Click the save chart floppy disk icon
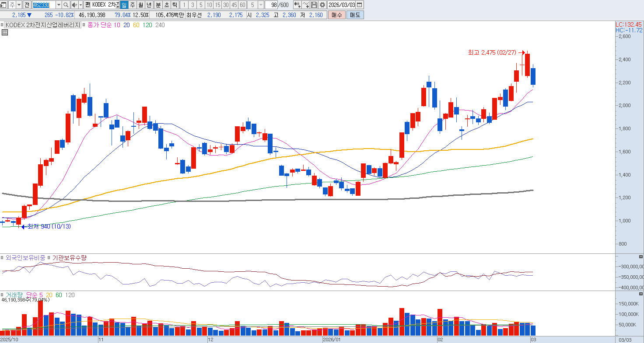 click(314, 5)
